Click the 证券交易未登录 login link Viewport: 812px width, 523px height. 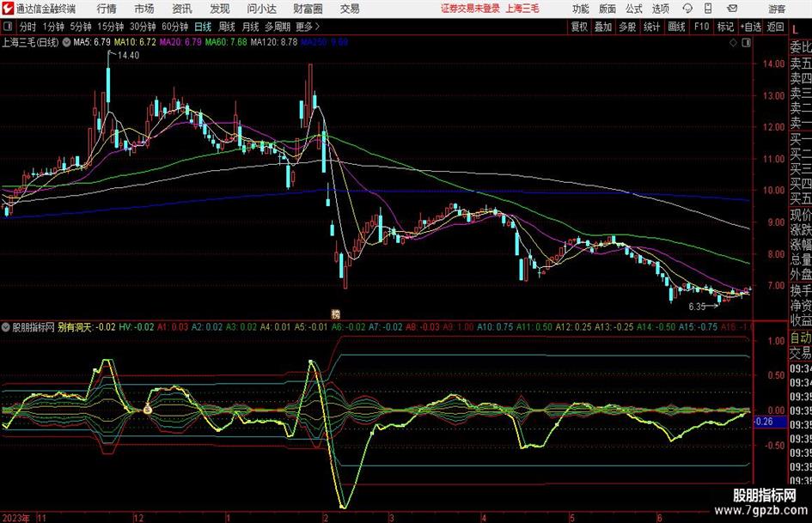(470, 9)
